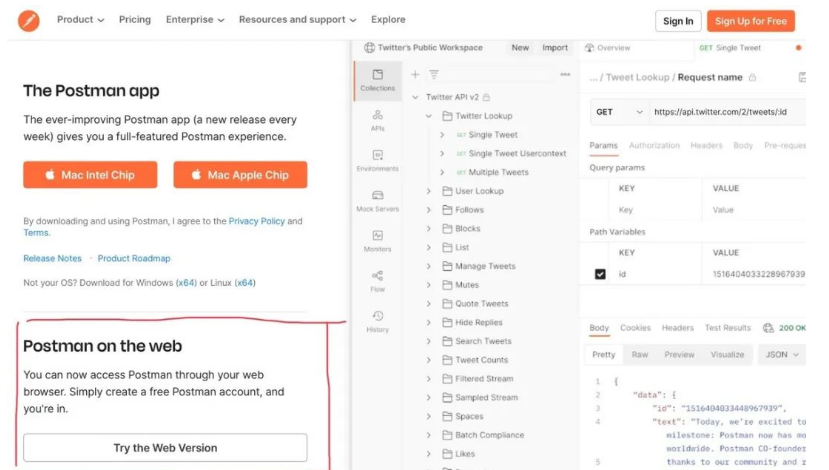Viewport: 829px width, 470px height.
Task: Click the filter icon in collections toolbar
Action: (434, 75)
